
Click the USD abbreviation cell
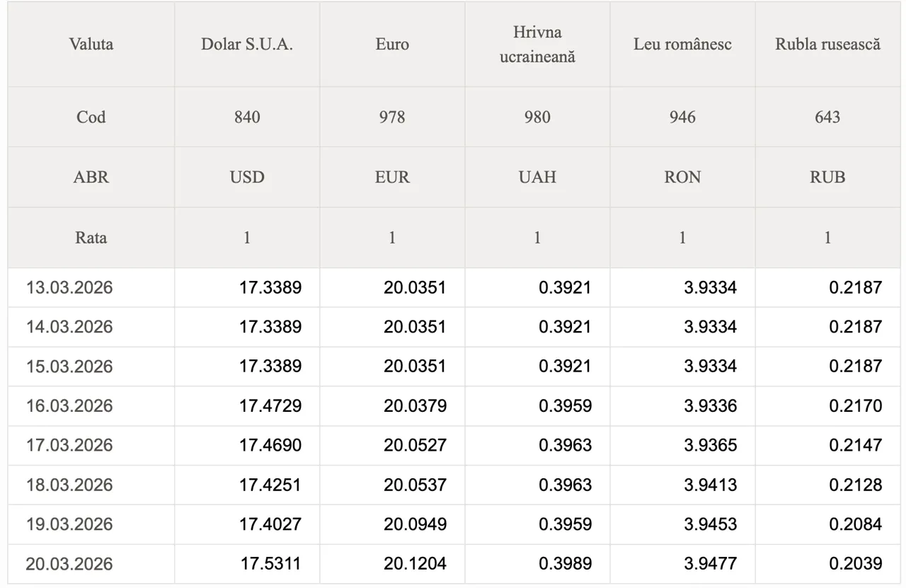click(246, 177)
